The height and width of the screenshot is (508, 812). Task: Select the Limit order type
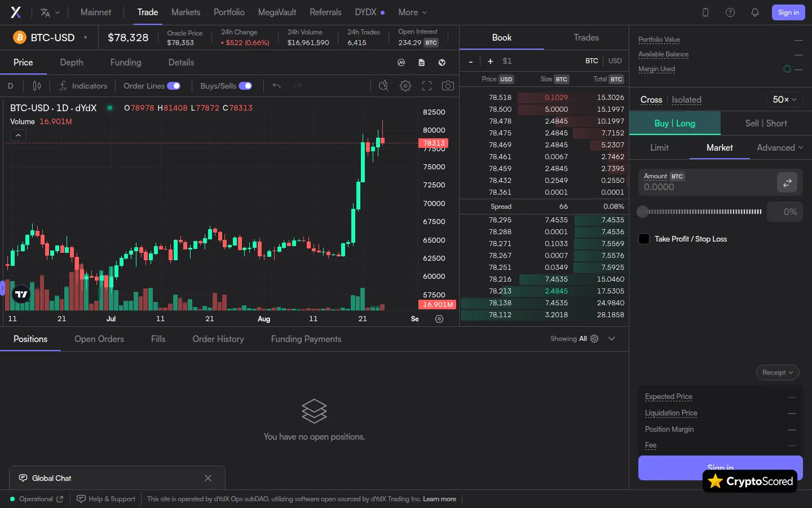tap(659, 147)
